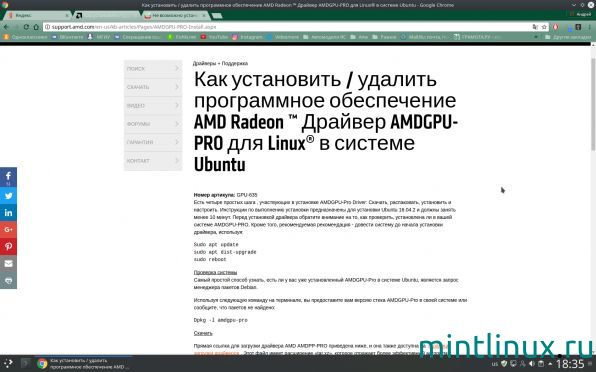Expand the ГАРАНТИЯ sidebar menu item
This screenshot has height=372, width=596.
click(153, 142)
